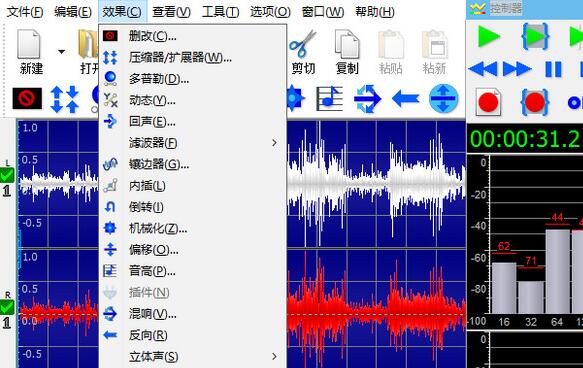Click the compressor arrows icon in toolbar
The height and width of the screenshot is (368, 583).
65,99
